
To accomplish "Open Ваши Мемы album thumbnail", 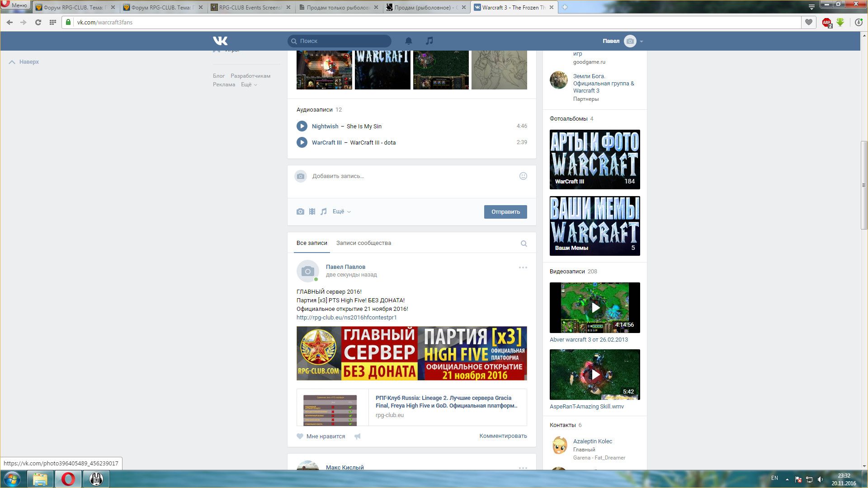I will pyautogui.click(x=594, y=226).
